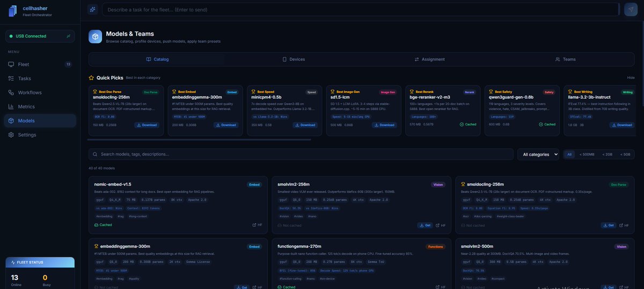Viewport: 644px width, 289px height.
Task: Click the Cached indicator on functiongemma-270m
Action: click(287, 287)
